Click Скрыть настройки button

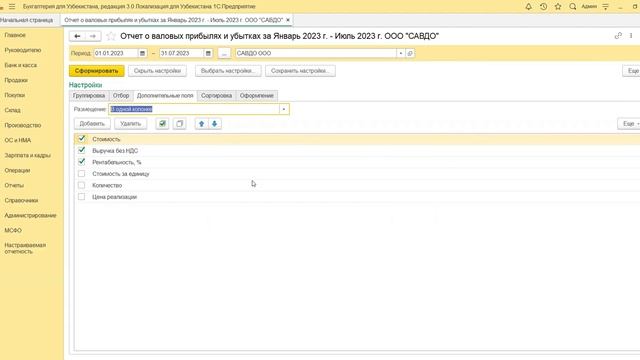pyautogui.click(x=157, y=71)
